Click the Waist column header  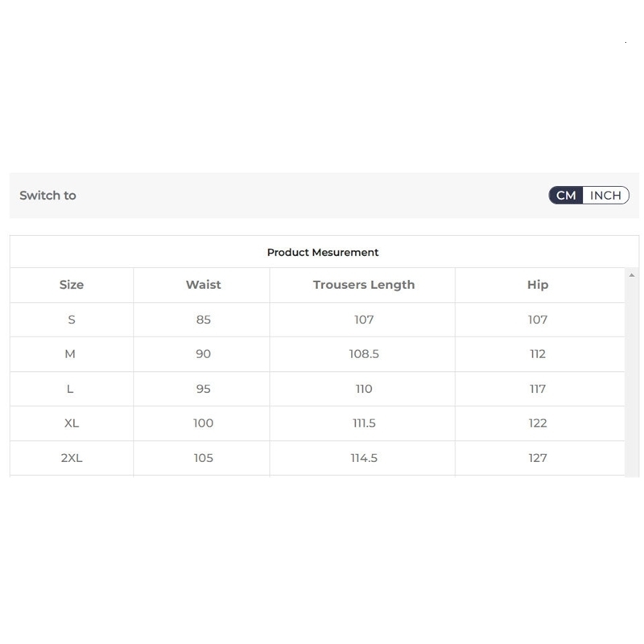[x=203, y=285]
